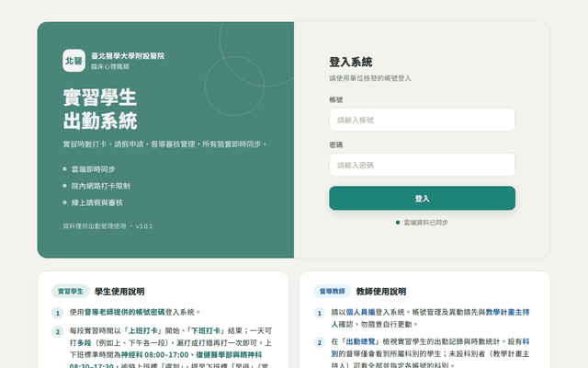Screen dimensions: 588x368
Task: Click the 雲端資料已同步 status indicator
Action: [x=422, y=223]
